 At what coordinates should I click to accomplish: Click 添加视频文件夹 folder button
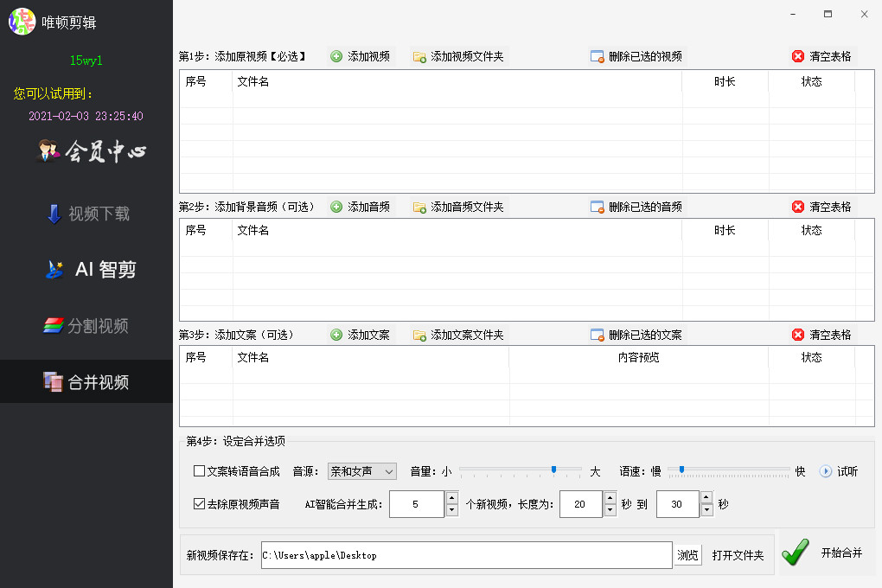pos(458,56)
